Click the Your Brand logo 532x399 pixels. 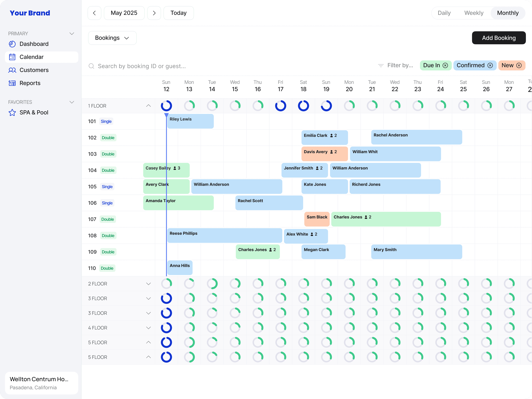click(x=30, y=13)
